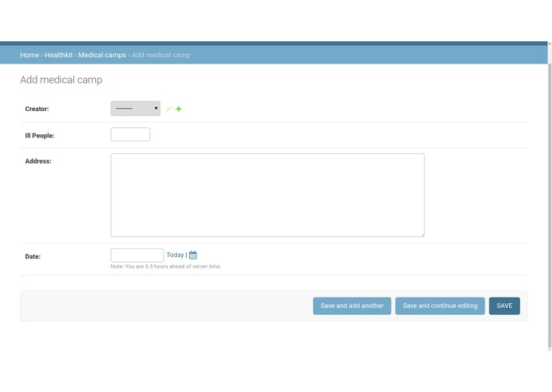Click 'Add medical camp' breadcrumb text
The width and height of the screenshot is (552, 392).
click(x=161, y=55)
